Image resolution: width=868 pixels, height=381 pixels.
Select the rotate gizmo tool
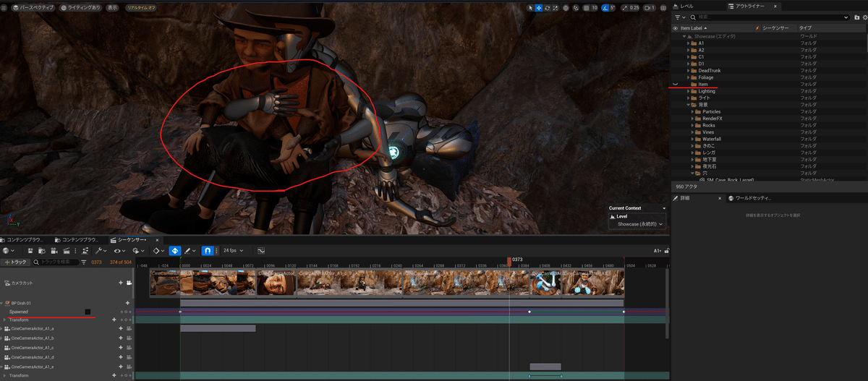coord(548,8)
